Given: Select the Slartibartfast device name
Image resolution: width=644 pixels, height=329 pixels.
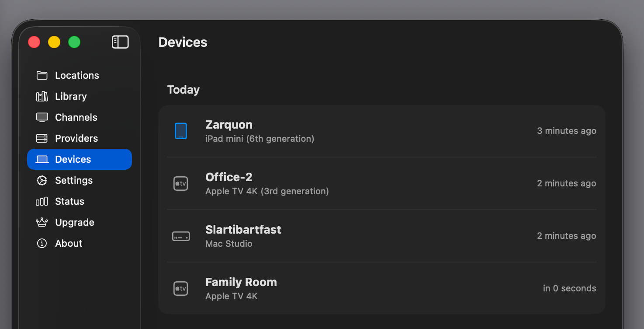Looking at the screenshot, I should point(243,230).
